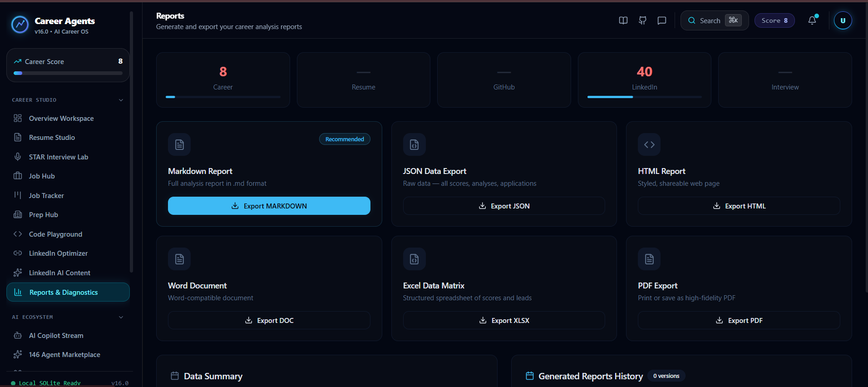
Task: Open Job Tracker
Action: [x=68, y=195]
